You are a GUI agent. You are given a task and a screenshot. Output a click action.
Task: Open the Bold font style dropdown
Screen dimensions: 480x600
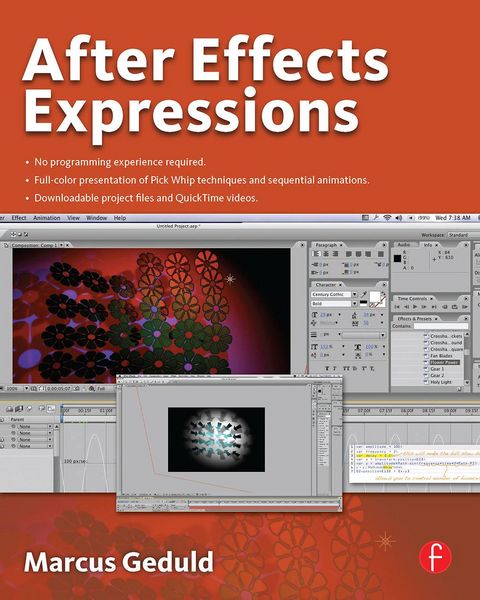[x=354, y=303]
